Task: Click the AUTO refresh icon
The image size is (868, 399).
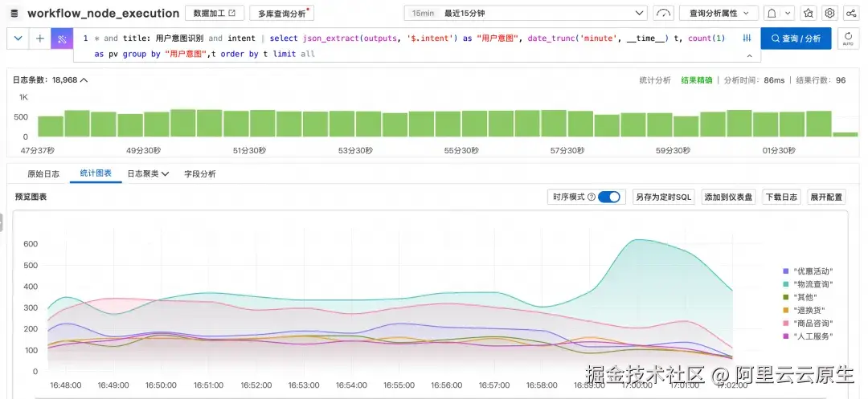Action: pos(848,39)
